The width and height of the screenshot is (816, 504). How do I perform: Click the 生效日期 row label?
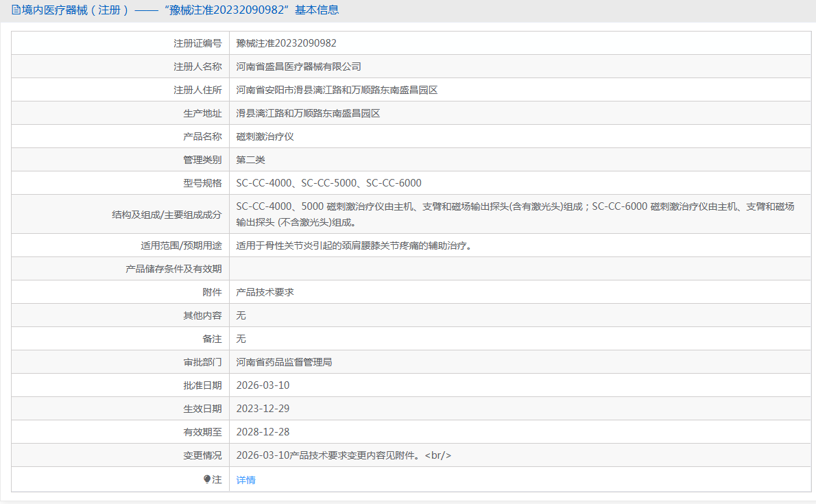[202, 409]
